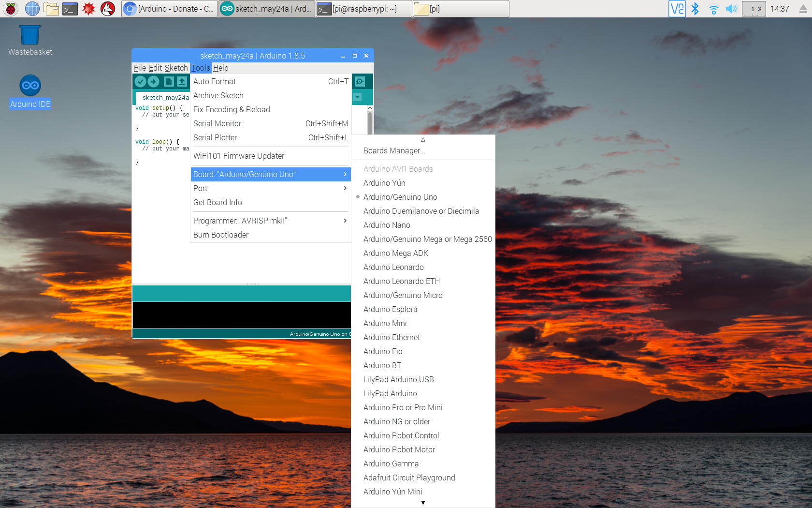Screen dimensions: 812x508
Task: Open Serial Monitor magnifier icon in toolbar
Action: 360,82
